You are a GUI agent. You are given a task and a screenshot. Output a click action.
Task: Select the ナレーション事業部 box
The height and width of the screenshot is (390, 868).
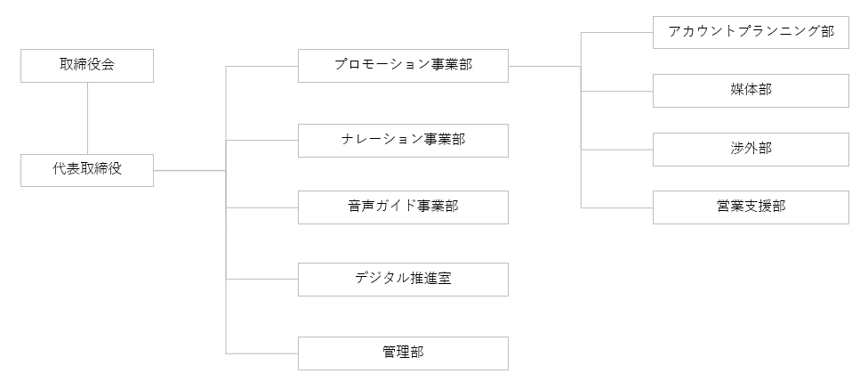(403, 140)
